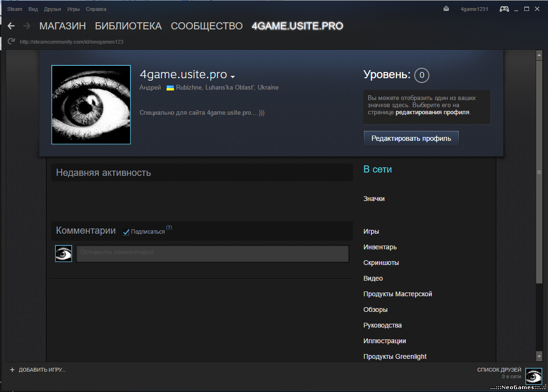Switch to the БИБЛИОТЕКА tab
The image size is (548, 392).
tap(128, 26)
